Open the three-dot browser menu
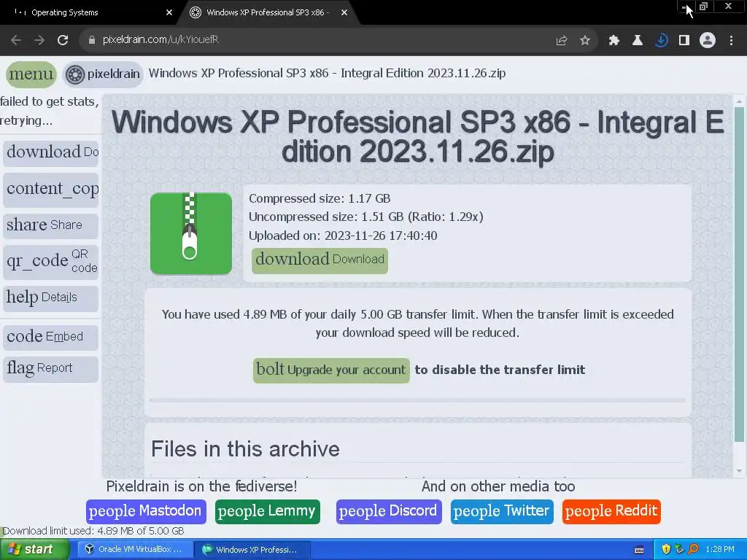 [x=731, y=41]
